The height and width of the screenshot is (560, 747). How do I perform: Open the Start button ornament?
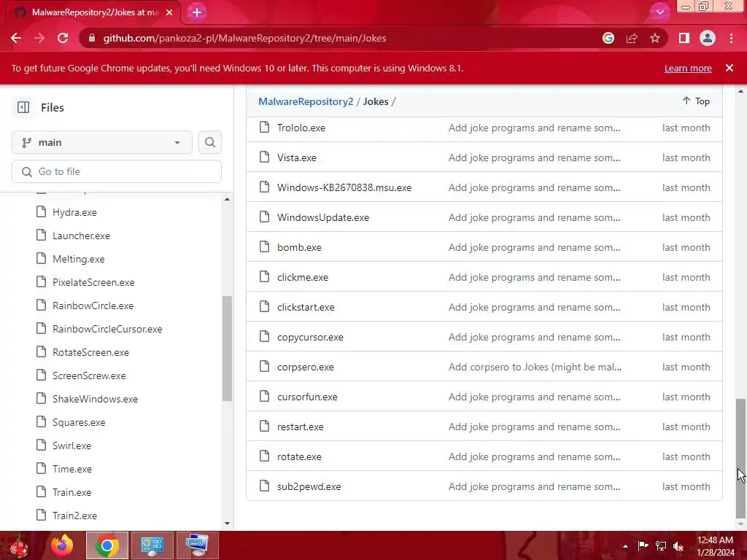(x=20, y=545)
